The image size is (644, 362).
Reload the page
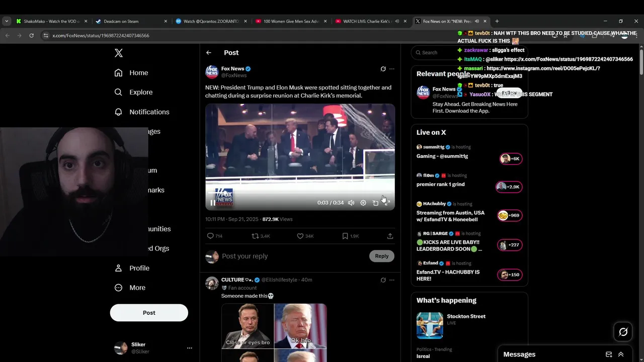pos(31,36)
